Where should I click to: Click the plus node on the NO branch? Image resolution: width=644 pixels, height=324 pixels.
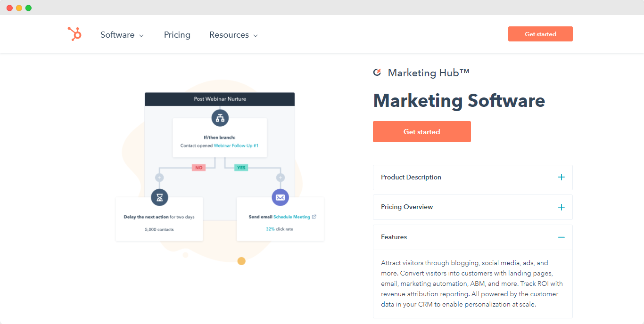coord(159,178)
